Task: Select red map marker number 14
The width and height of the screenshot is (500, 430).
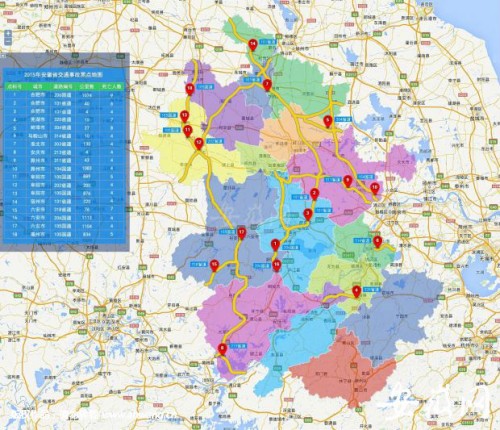Action: 253,45
